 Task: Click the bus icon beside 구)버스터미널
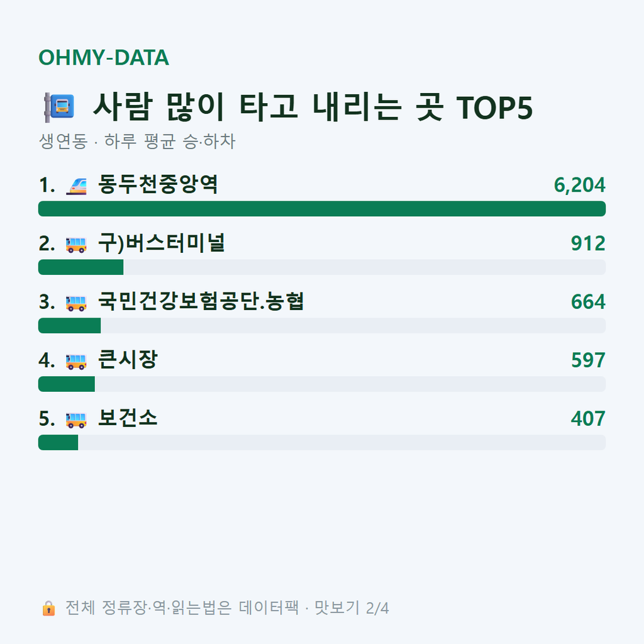click(x=76, y=244)
